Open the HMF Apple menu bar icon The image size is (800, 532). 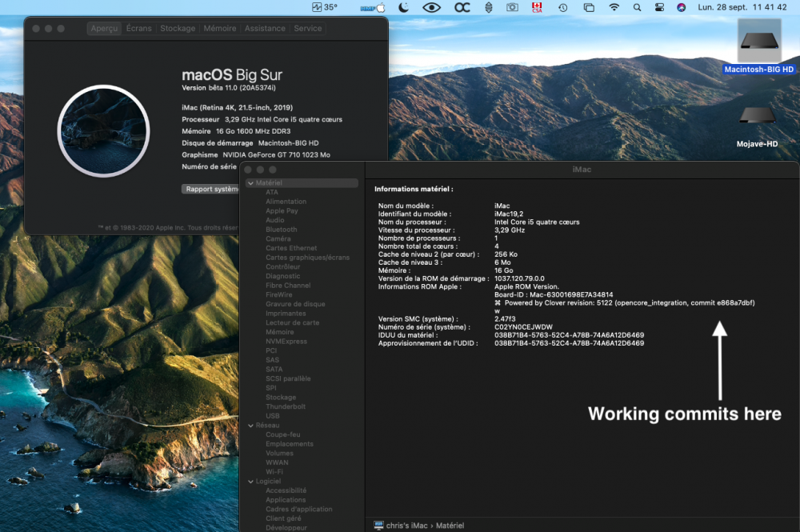click(373, 8)
